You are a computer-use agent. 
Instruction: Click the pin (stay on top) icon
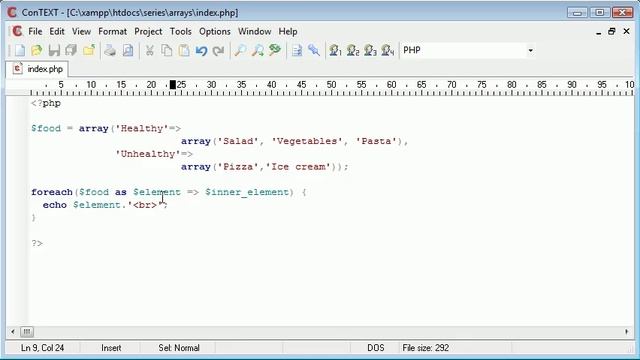314,51
